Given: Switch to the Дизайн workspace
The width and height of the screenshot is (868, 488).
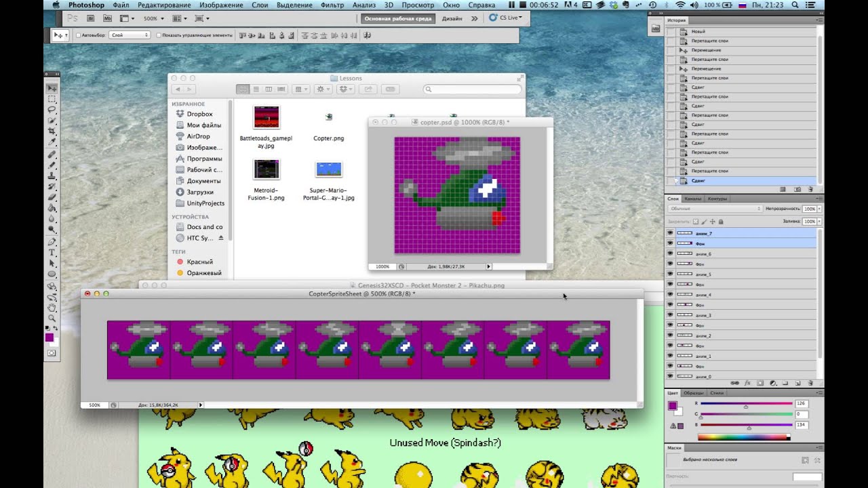Looking at the screenshot, I should (x=452, y=18).
